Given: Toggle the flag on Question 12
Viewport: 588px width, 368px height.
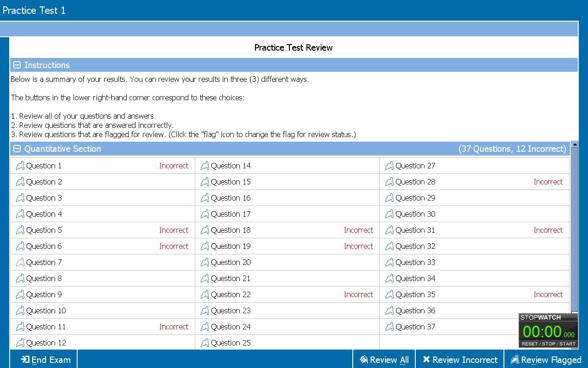Looking at the screenshot, I should 20,343.
